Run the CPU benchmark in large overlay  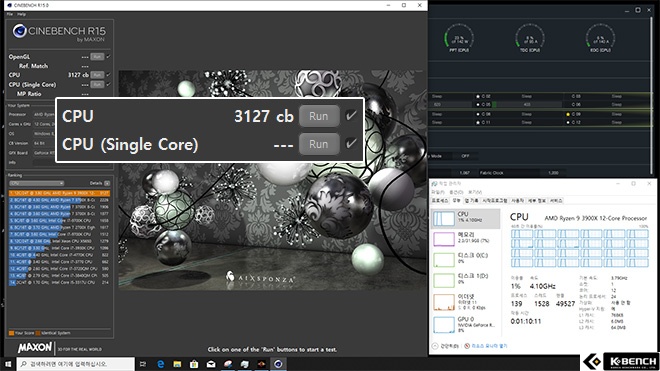point(319,116)
